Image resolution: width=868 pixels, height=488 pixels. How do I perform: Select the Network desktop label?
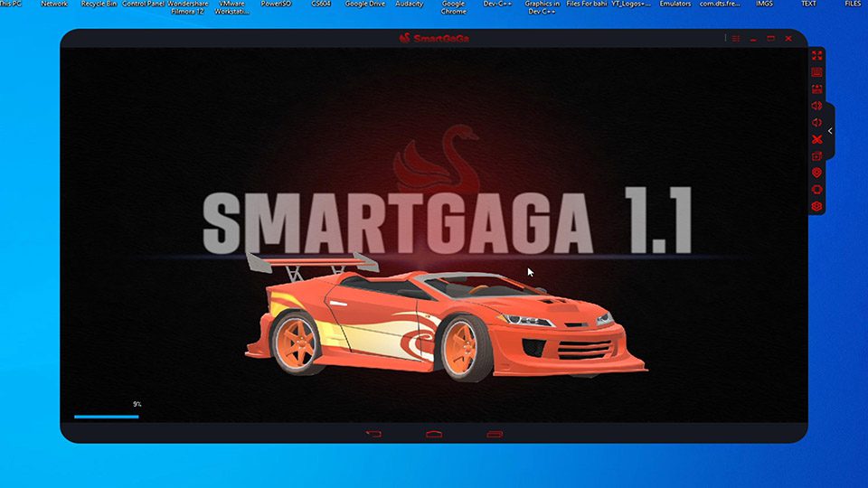(x=54, y=4)
